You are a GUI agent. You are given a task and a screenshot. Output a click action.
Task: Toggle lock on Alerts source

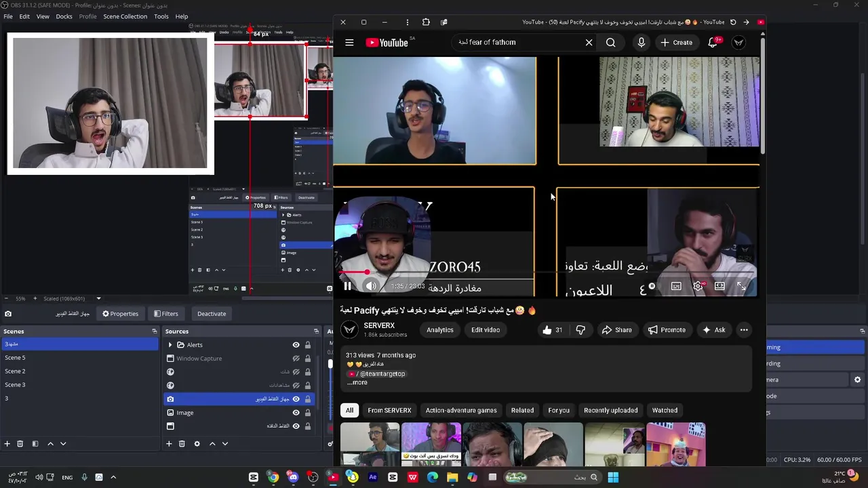coord(308,345)
